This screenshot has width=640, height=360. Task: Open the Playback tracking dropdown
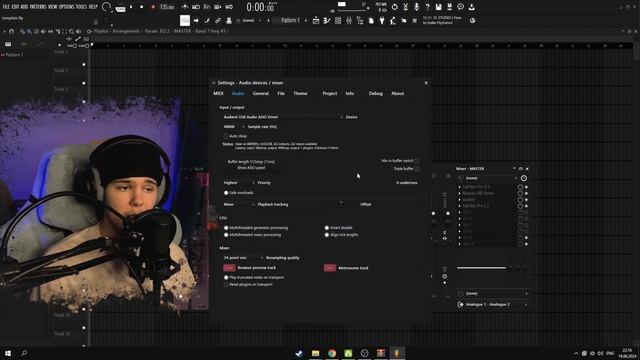tap(239, 204)
